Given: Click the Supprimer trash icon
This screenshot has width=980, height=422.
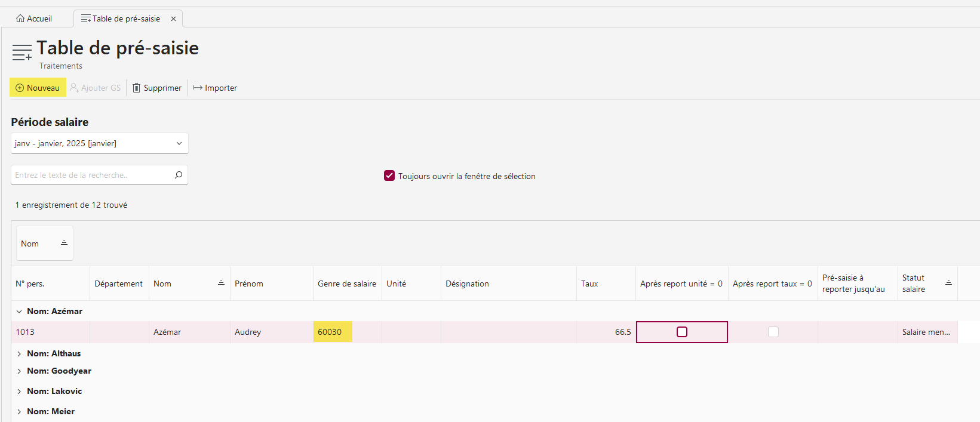Looking at the screenshot, I should point(137,88).
